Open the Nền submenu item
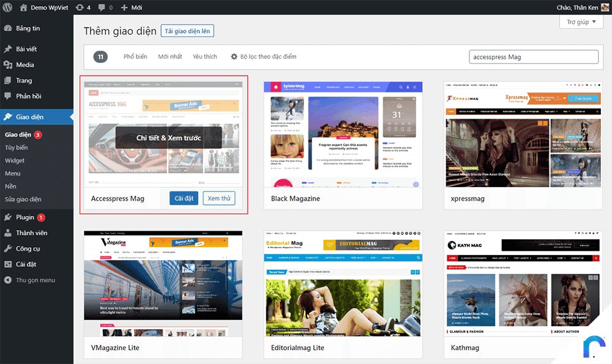 [x=10, y=186]
